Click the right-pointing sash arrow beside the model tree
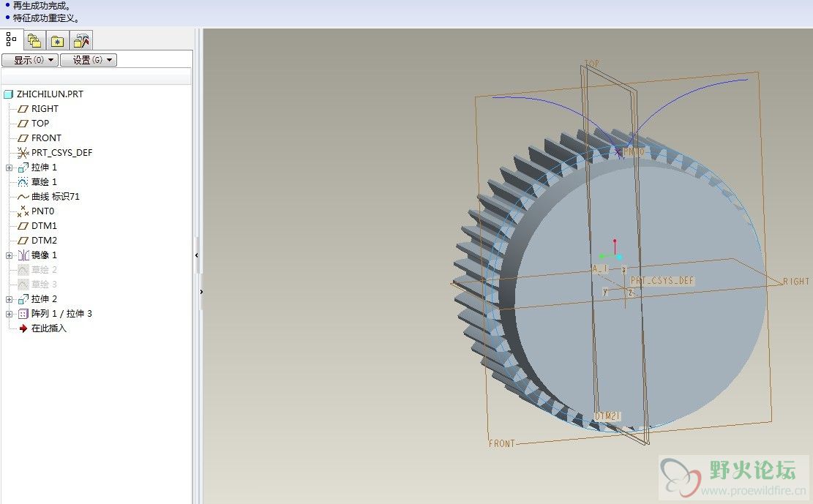The image size is (813, 504). coord(201,292)
